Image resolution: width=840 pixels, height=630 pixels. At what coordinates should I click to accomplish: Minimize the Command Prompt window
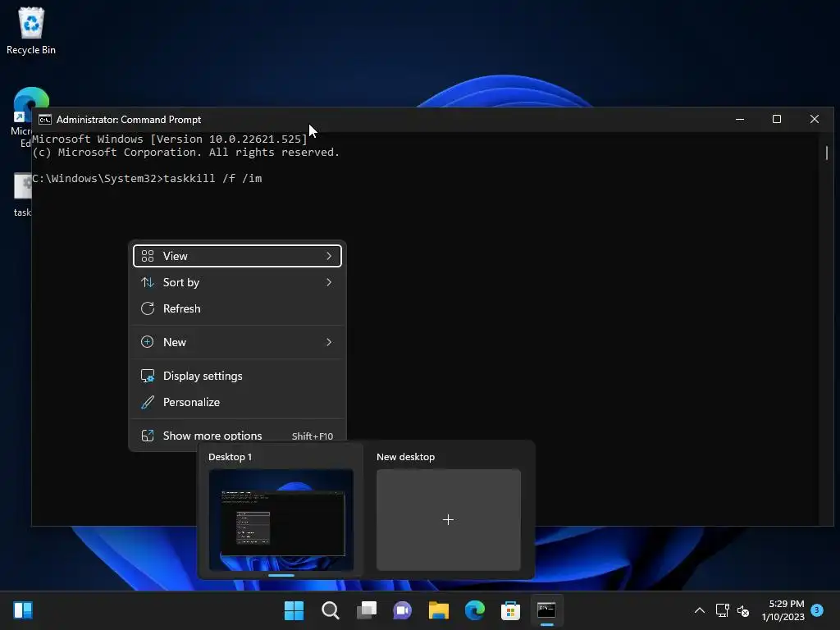point(740,120)
